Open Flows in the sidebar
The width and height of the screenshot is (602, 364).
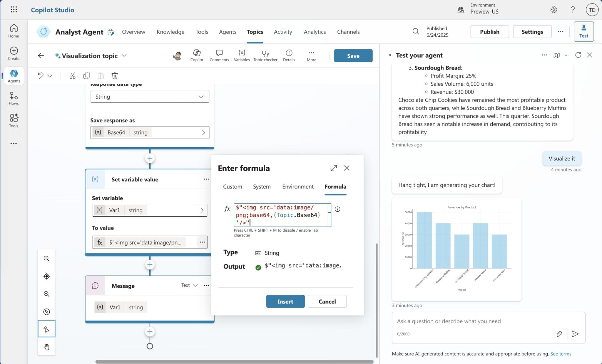14,98
